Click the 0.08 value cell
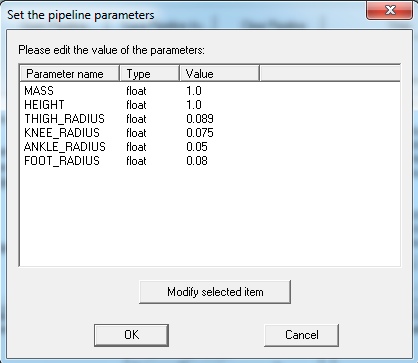The height and width of the screenshot is (363, 418). (197, 161)
